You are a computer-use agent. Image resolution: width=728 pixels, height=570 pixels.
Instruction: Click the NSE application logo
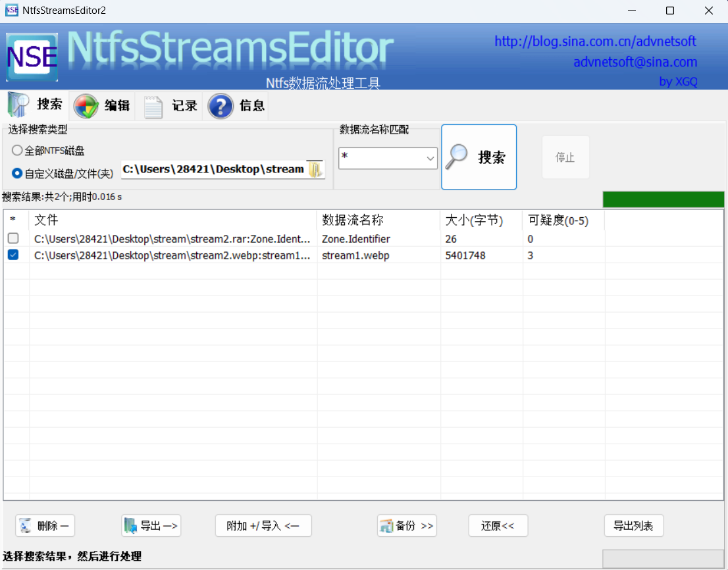[32, 57]
